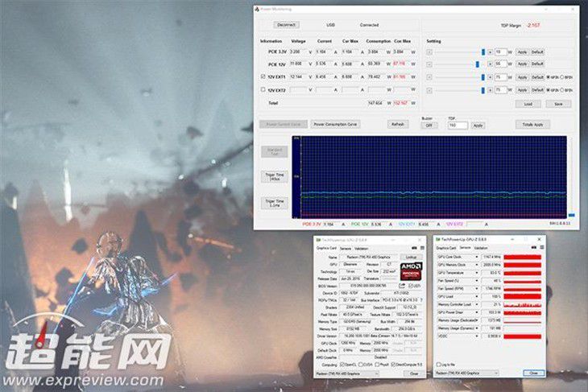Open the hamburger menu icon in left GPU-Z window
588x392 pixels.
(422, 248)
